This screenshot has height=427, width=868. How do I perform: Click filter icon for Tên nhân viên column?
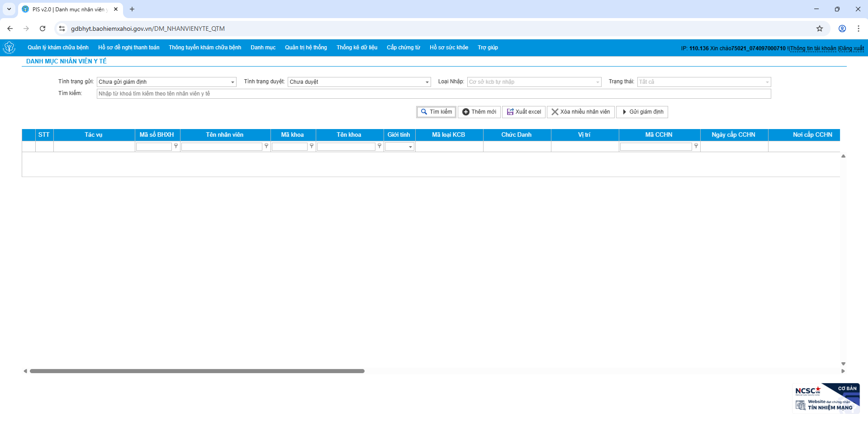point(266,146)
